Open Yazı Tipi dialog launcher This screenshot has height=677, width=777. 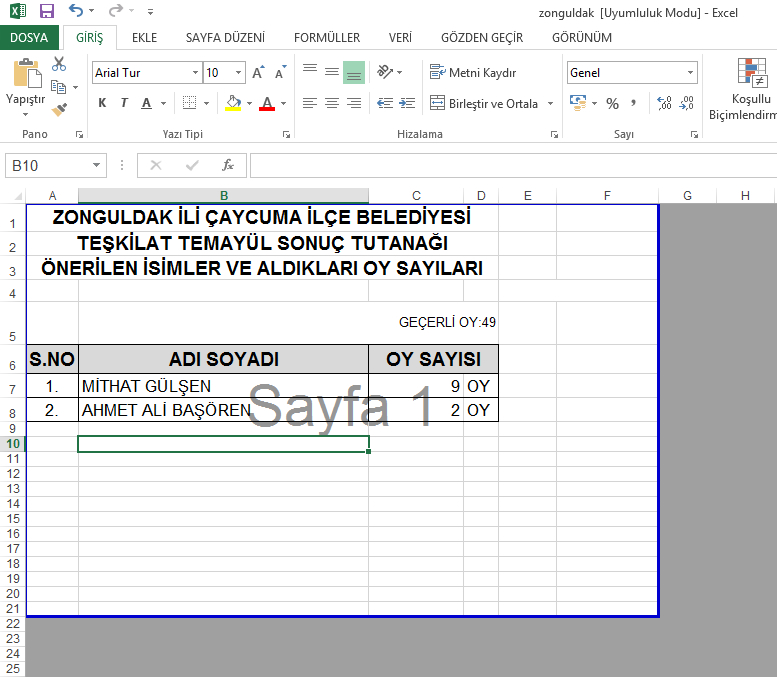point(286,135)
